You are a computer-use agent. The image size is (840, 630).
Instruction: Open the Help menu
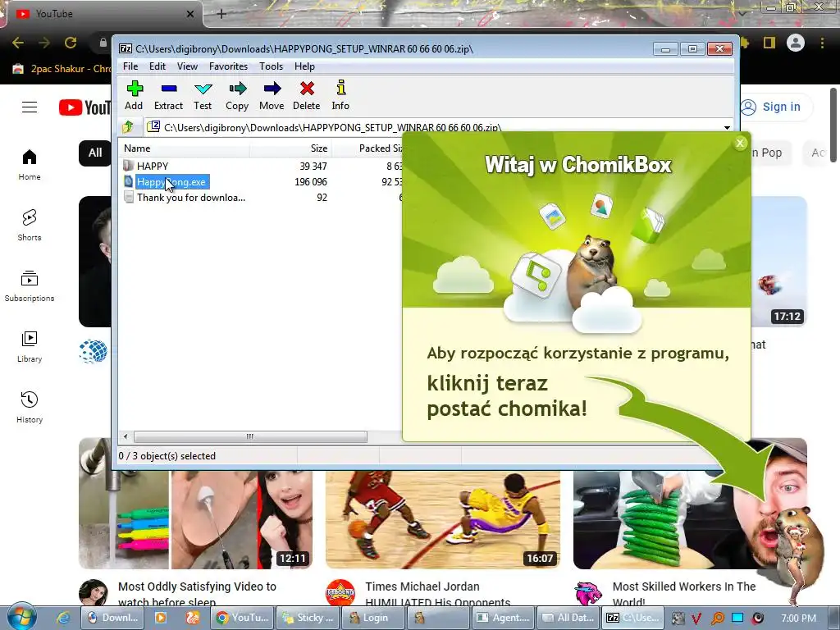coord(304,66)
